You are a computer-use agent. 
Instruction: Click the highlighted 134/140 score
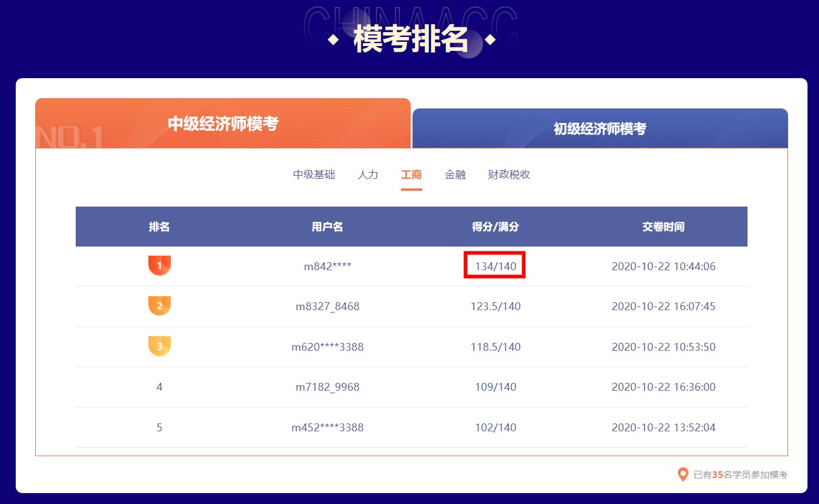click(x=494, y=265)
